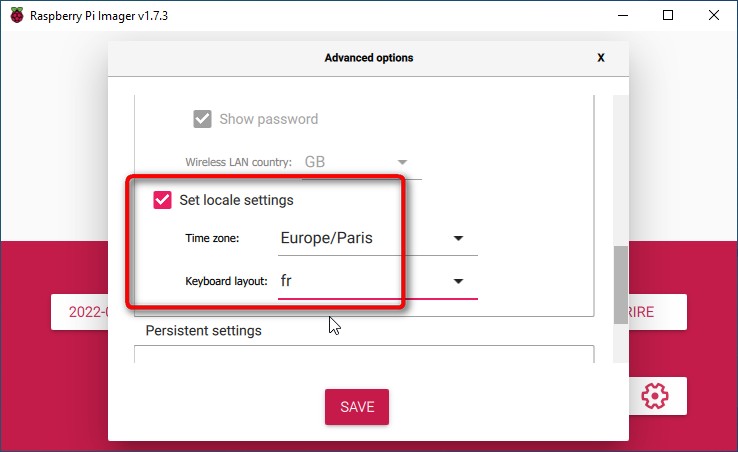The height and width of the screenshot is (452, 738).
Task: Click the dialog vertical scrollbar thumb
Action: (621, 285)
